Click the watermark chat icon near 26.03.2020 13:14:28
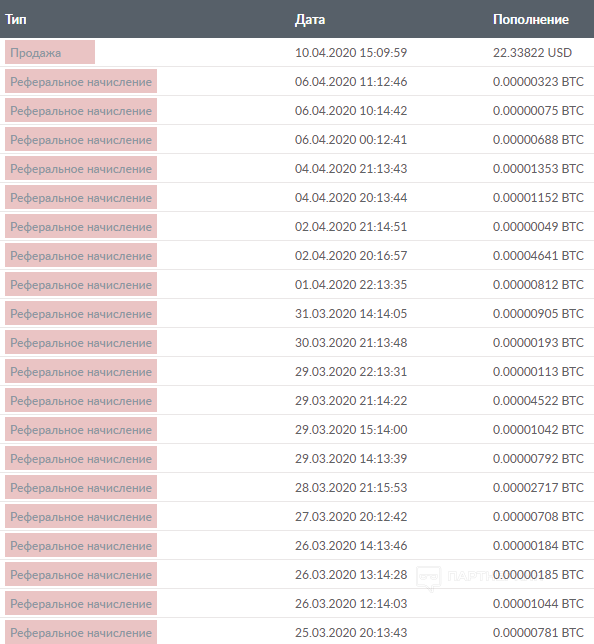The height and width of the screenshot is (644, 594). coord(428,578)
